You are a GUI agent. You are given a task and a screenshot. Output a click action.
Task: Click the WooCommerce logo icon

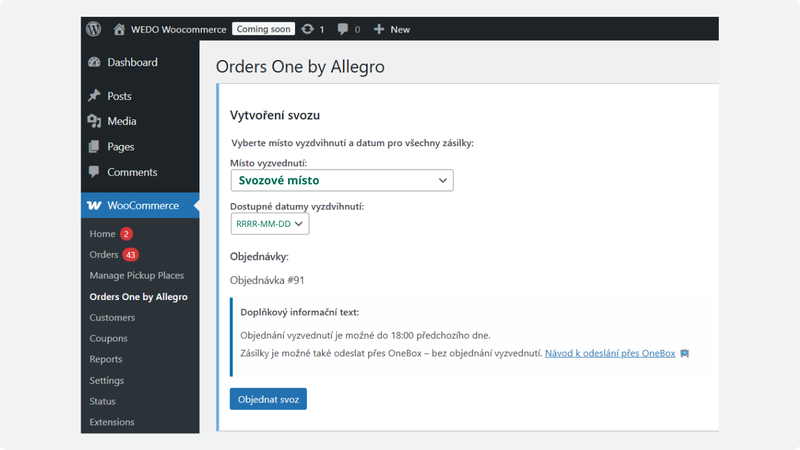(x=94, y=206)
